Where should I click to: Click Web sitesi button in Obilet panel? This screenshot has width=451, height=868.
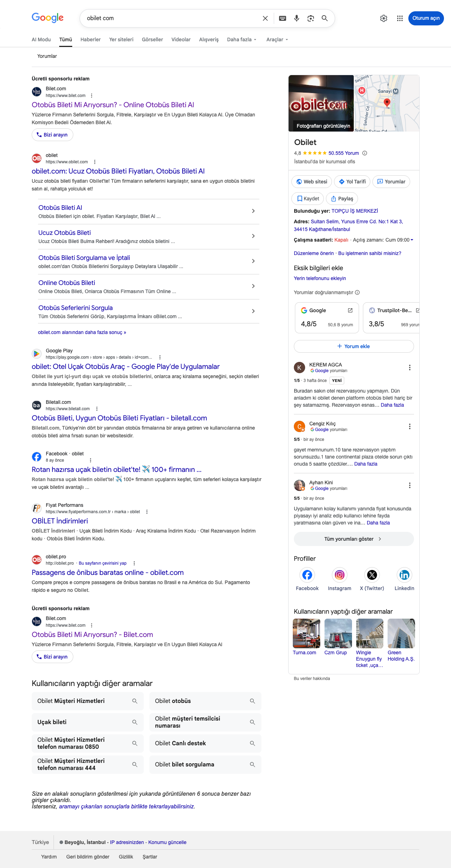[x=311, y=182]
